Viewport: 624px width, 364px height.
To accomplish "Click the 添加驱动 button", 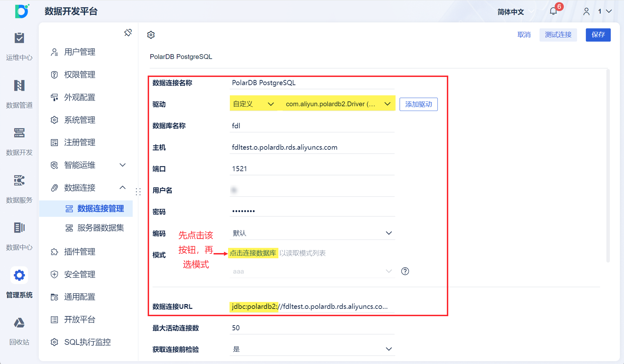I will (418, 104).
